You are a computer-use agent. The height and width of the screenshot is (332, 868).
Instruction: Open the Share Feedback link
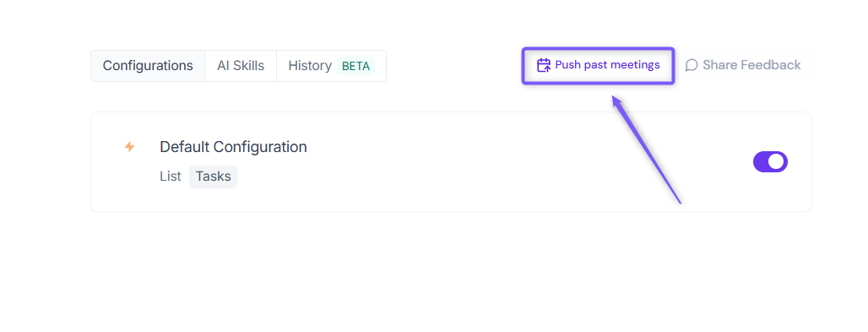[743, 65]
